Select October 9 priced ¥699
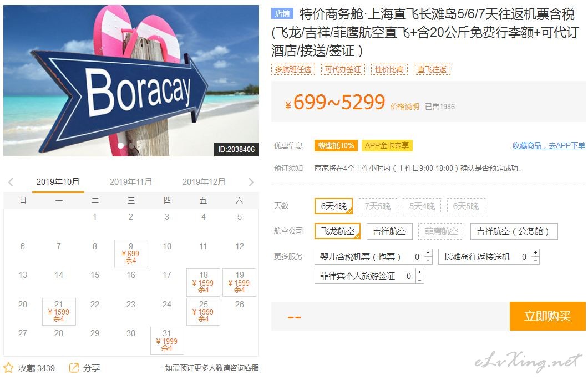Image resolution: width=588 pixels, height=380 pixels. (131, 253)
